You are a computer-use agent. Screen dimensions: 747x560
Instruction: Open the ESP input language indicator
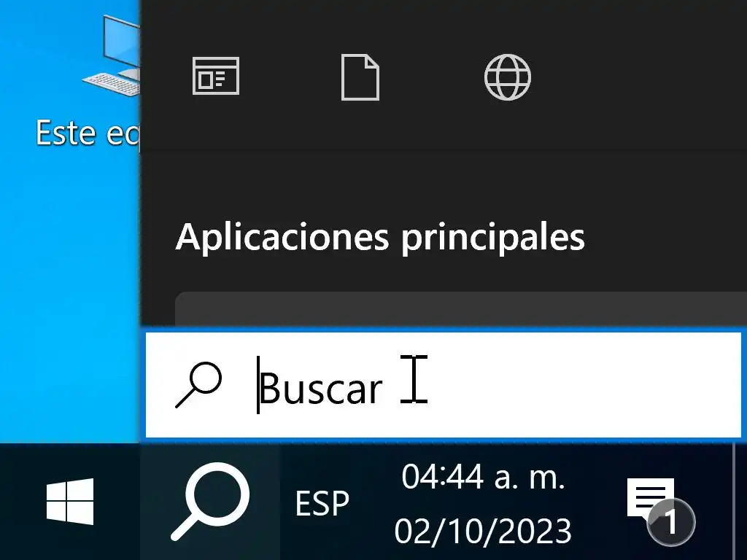322,503
